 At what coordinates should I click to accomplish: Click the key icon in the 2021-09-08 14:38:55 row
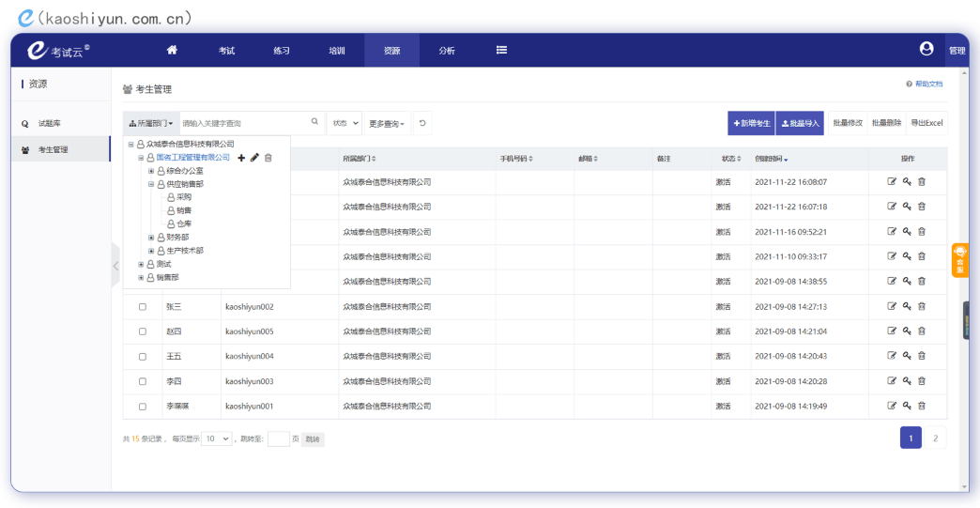[907, 281]
